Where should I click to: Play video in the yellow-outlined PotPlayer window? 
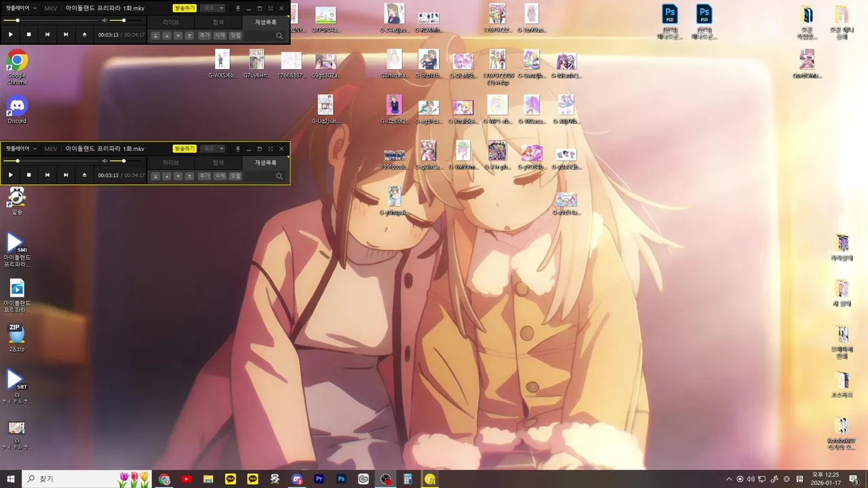click(10, 176)
